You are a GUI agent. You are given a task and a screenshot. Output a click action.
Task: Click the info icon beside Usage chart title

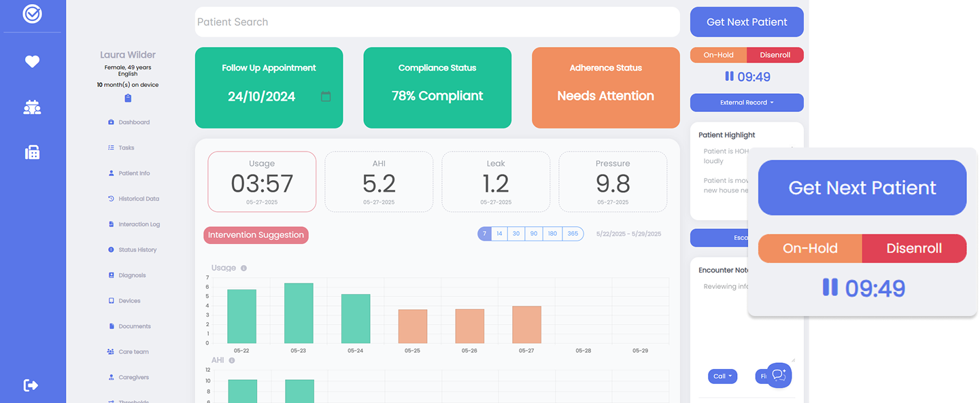(x=243, y=268)
